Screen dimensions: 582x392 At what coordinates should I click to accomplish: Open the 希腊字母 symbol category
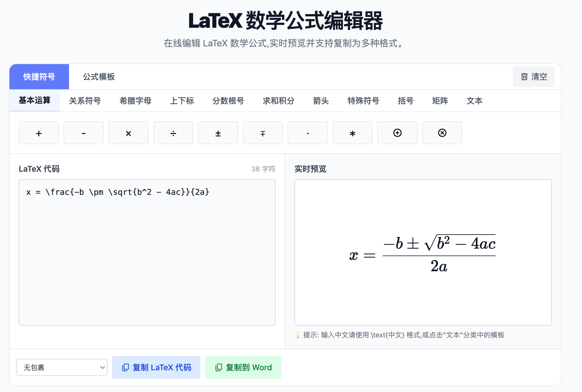point(135,101)
